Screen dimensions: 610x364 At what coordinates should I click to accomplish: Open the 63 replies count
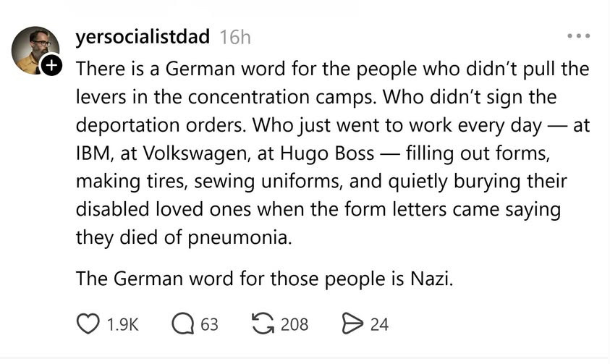pos(209,325)
